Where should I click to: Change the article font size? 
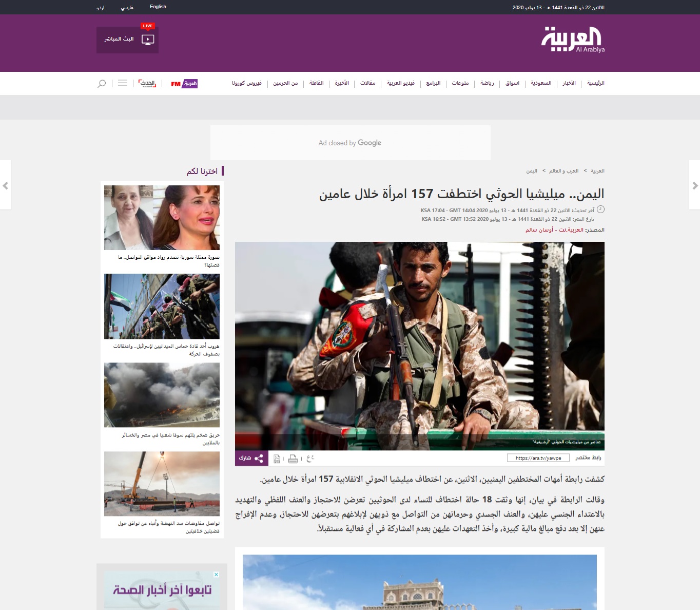[310, 458]
